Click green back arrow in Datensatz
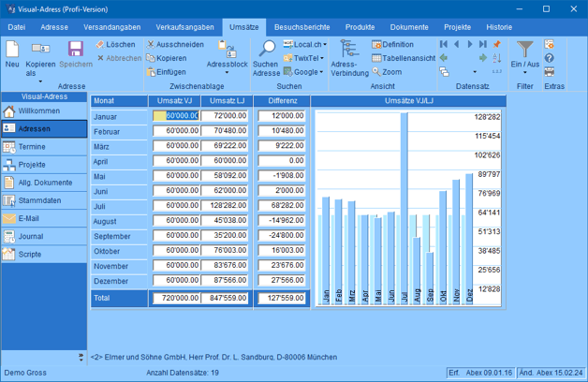 444,58
